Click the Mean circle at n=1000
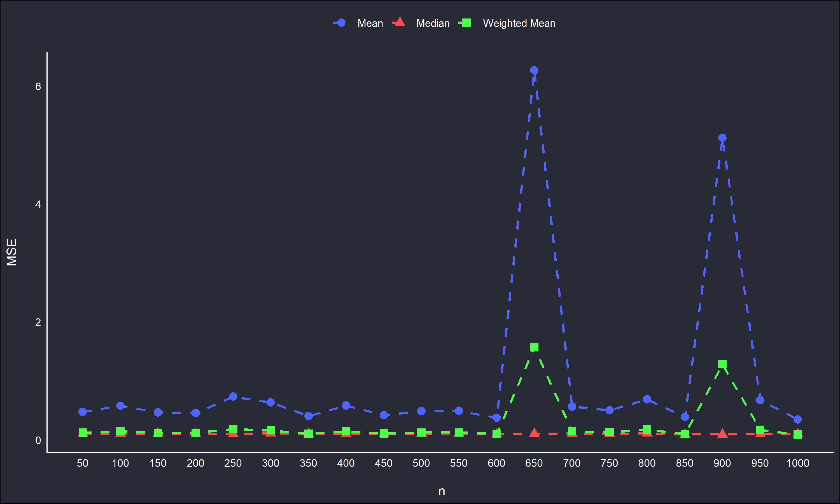The width and height of the screenshot is (840, 504). 797,419
